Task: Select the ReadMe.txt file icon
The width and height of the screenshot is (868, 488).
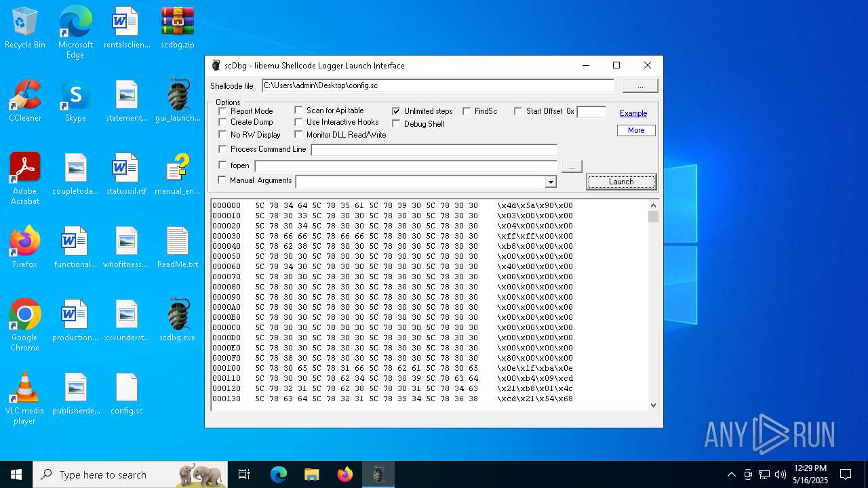Action: (x=178, y=247)
